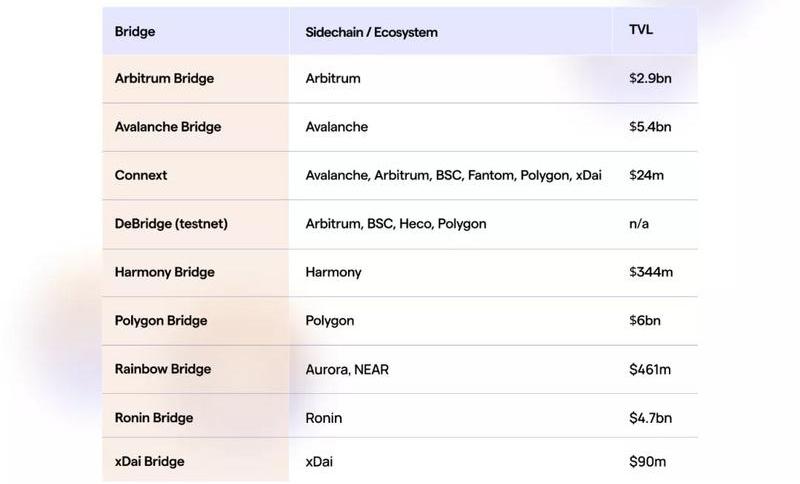The width and height of the screenshot is (800, 484).
Task: Select the Arbitrum Bridge row name
Action: (x=164, y=78)
